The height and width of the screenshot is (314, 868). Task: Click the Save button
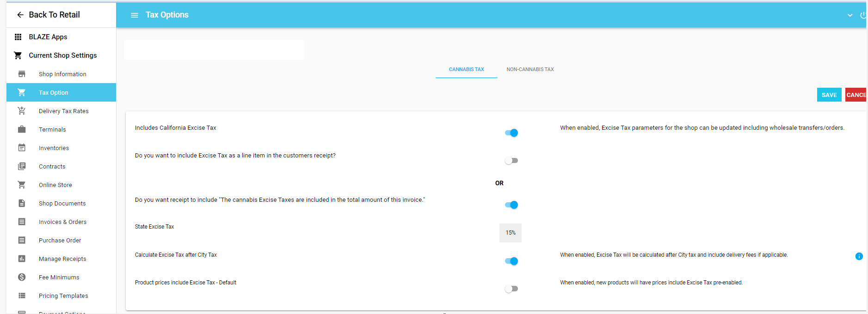click(829, 95)
